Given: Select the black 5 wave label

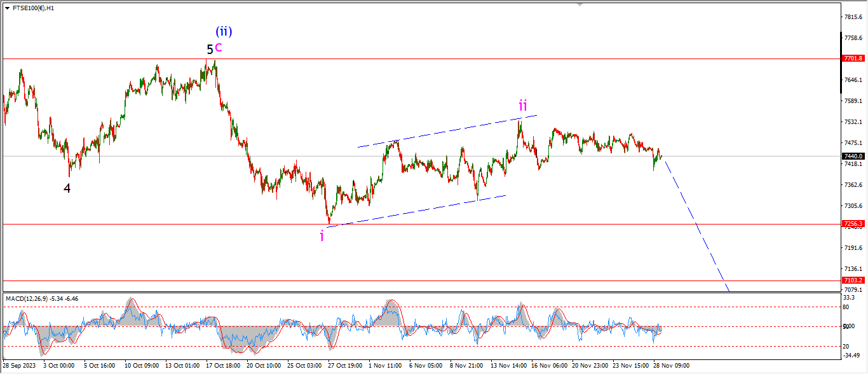Looking at the screenshot, I should [210, 49].
